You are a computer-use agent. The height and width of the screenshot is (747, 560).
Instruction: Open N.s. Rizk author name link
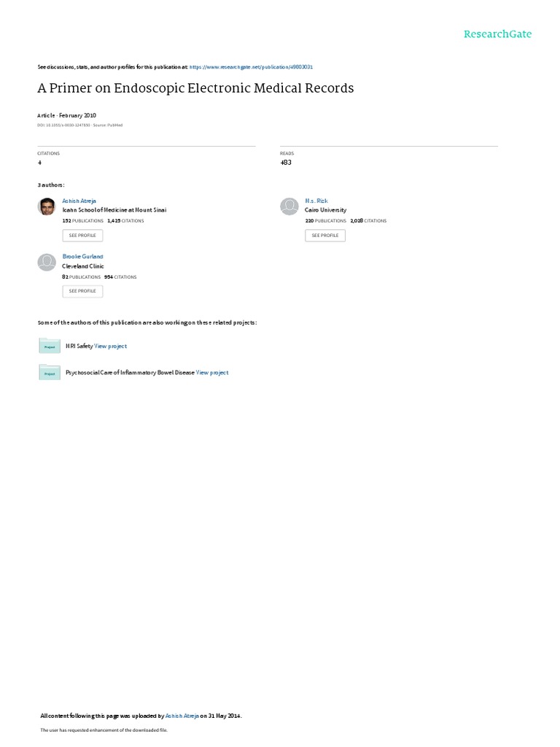pos(316,201)
